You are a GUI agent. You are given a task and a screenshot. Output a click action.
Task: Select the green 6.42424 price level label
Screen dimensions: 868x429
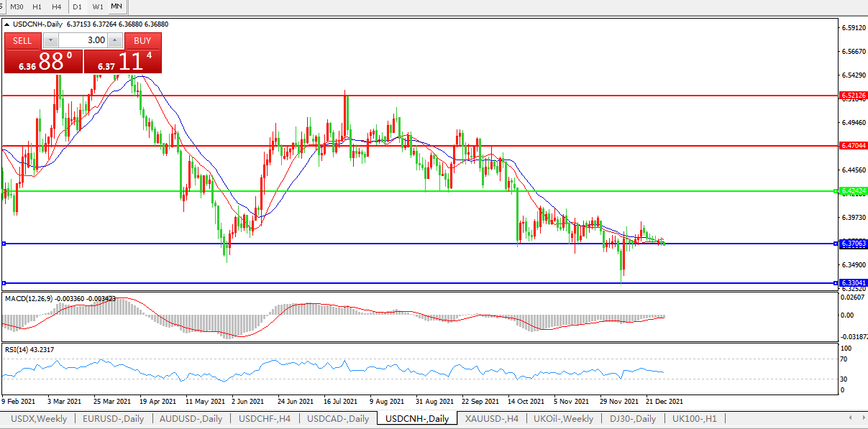pos(853,191)
